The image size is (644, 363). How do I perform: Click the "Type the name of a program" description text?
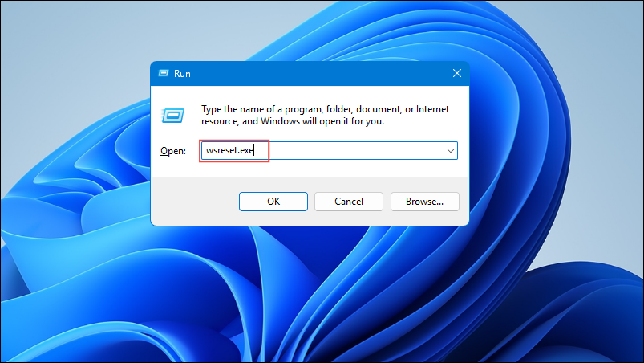point(325,115)
